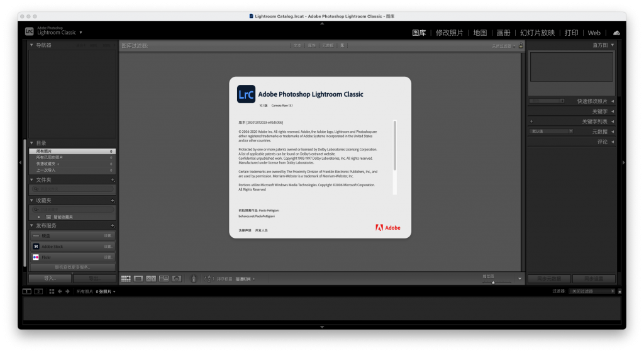Toggle filter switch at filmstrip right end

pyautogui.click(x=619, y=291)
